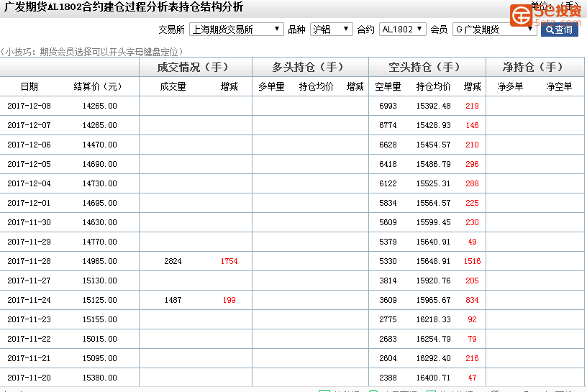Select the date cell 2017-11-30
The height and width of the screenshot is (392, 587).
[29, 222]
